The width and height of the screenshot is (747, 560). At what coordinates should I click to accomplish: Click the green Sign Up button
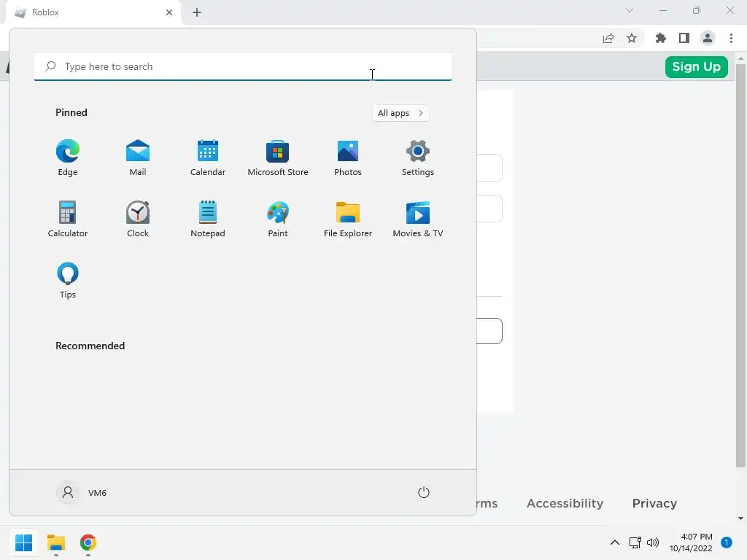[x=696, y=66]
